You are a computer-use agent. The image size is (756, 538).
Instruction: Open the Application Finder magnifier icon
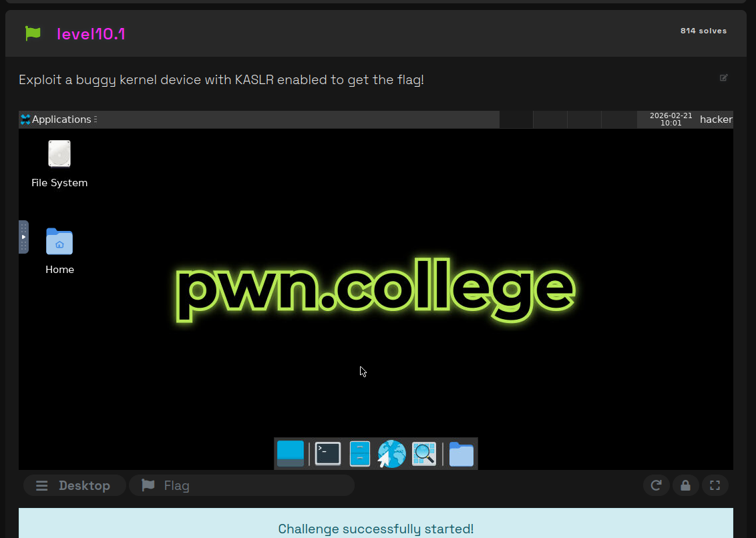point(424,454)
